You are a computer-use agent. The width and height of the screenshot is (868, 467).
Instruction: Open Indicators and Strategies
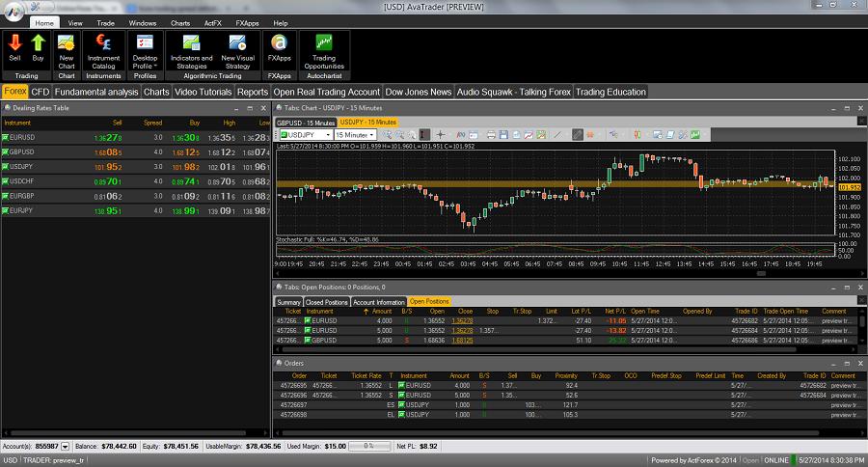[192, 51]
